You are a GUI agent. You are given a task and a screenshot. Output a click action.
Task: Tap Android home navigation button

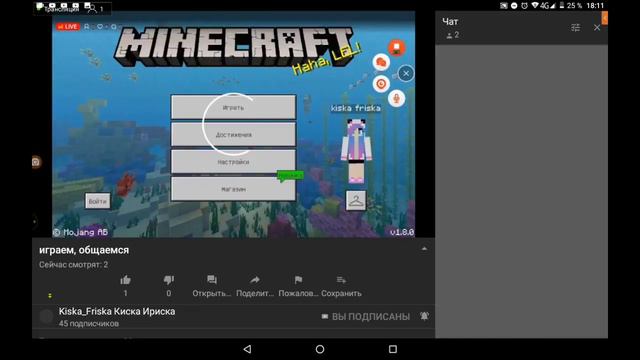tap(320, 349)
